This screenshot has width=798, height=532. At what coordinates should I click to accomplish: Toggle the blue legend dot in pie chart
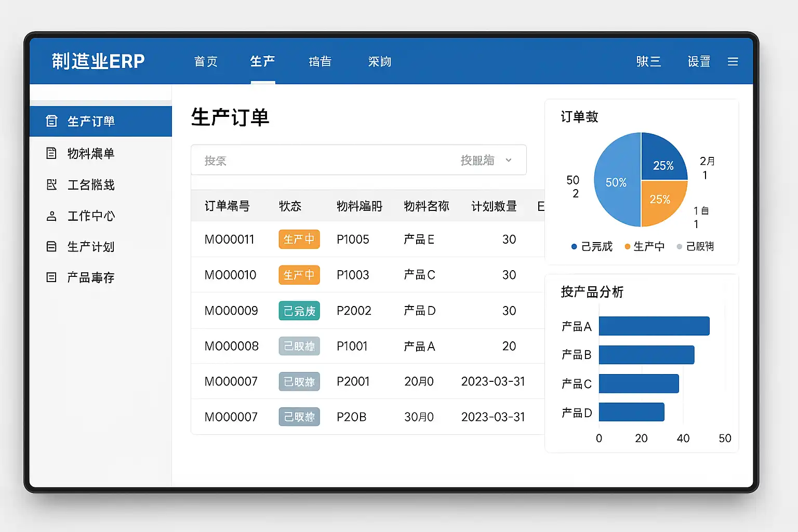(x=574, y=247)
